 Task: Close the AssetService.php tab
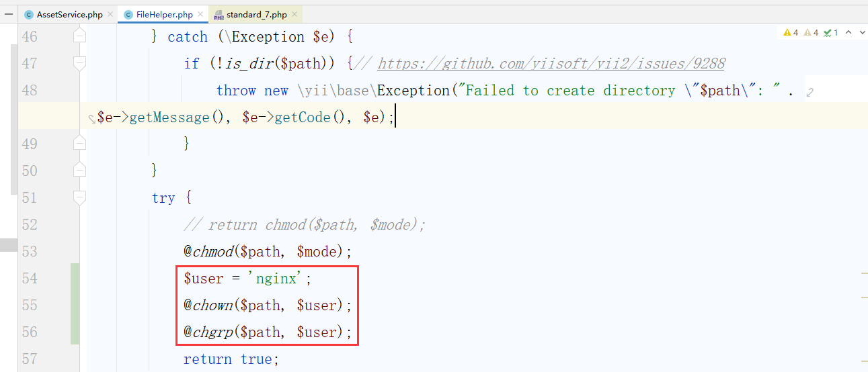tap(110, 14)
